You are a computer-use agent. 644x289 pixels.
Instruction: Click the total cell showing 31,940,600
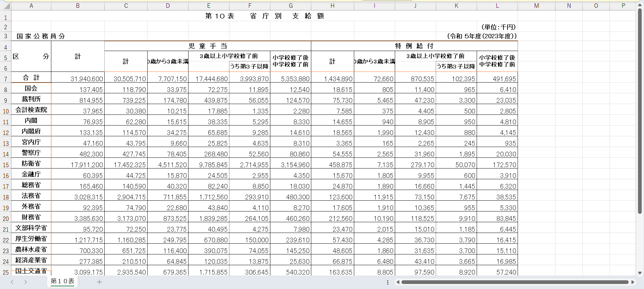[x=78, y=79]
